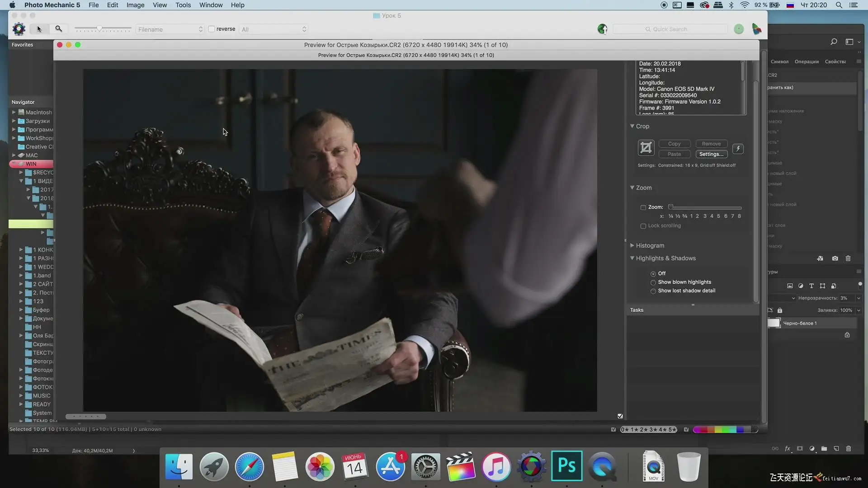Open the Filename sort dropdown
This screenshot has width=868, height=488.
[x=170, y=29]
